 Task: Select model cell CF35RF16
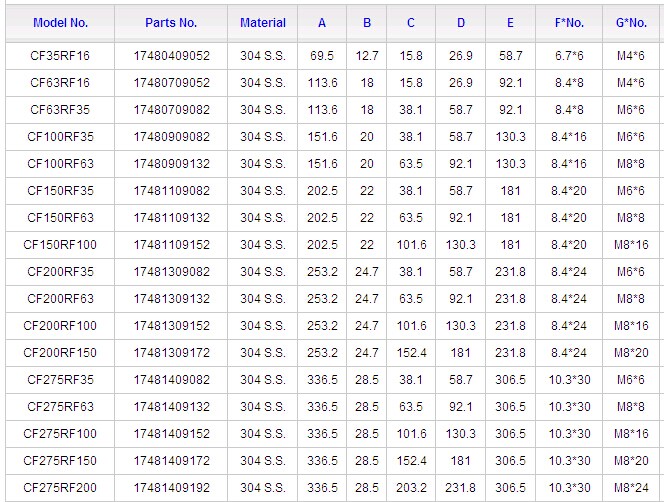[60, 56]
